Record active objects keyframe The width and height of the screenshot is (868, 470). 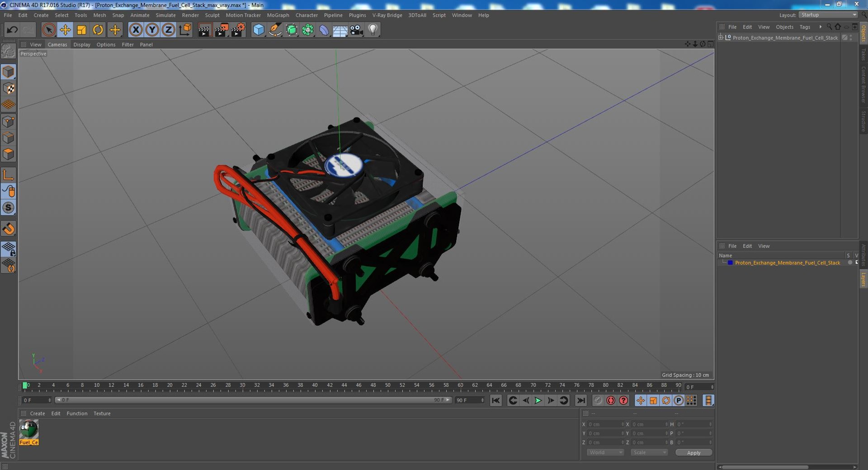click(x=598, y=400)
